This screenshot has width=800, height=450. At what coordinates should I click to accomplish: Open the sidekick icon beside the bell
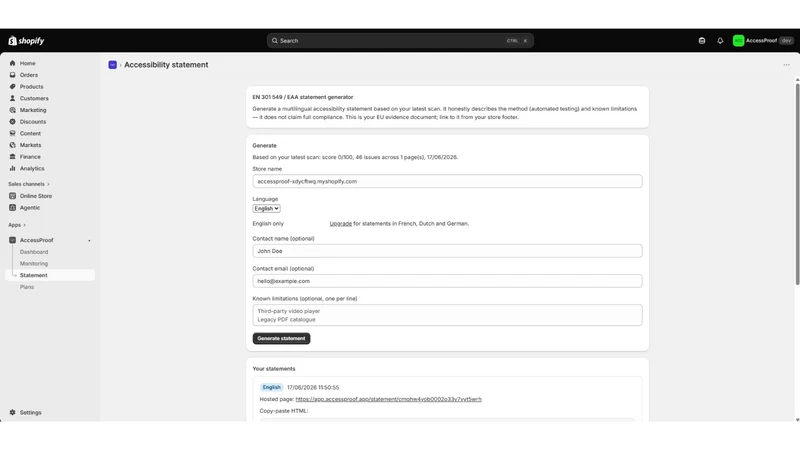[702, 41]
